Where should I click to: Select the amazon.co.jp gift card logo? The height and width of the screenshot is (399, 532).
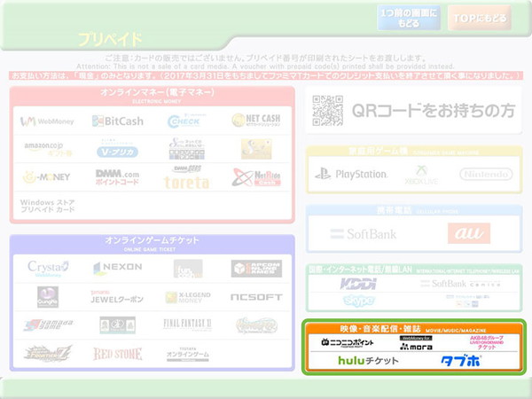point(48,149)
